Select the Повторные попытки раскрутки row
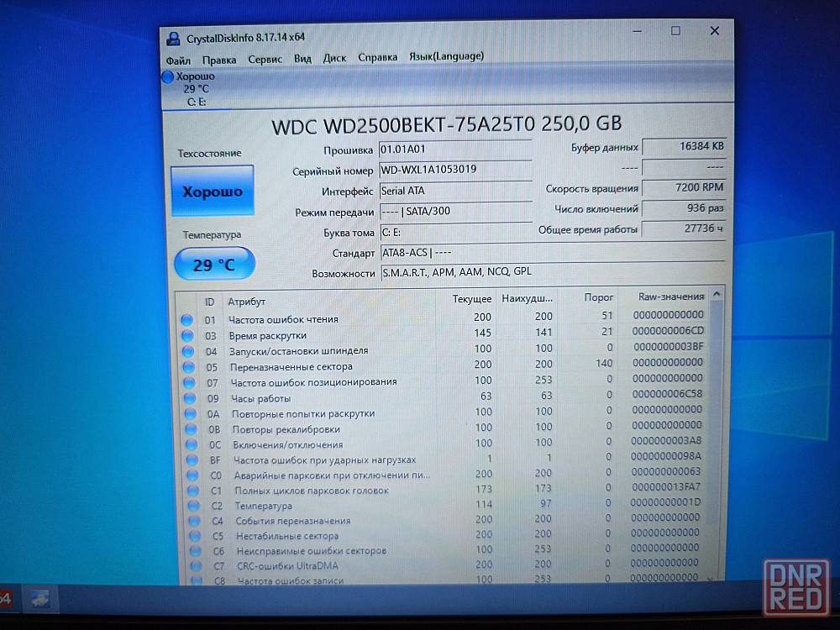The width and height of the screenshot is (840, 630). 445,412
